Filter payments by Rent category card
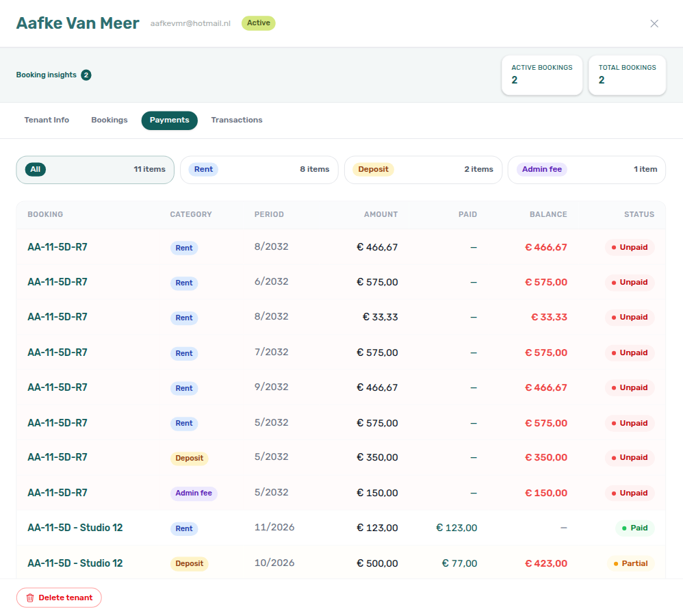683x616 pixels. (259, 170)
